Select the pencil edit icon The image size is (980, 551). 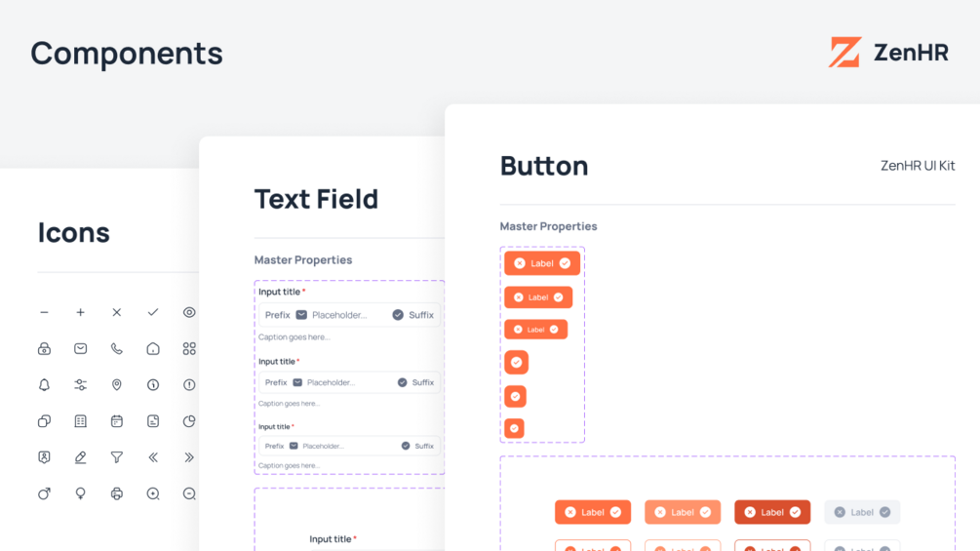pos(81,457)
